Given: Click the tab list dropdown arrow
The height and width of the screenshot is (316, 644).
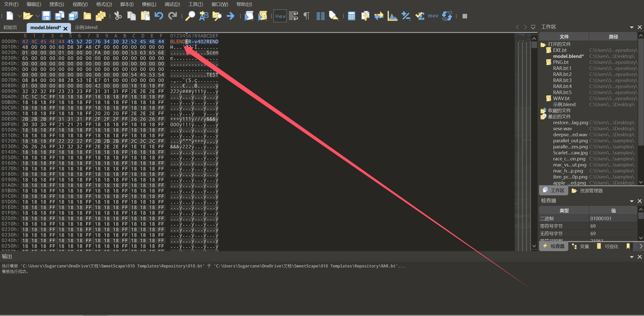Looking at the screenshot, I should pos(534,27).
